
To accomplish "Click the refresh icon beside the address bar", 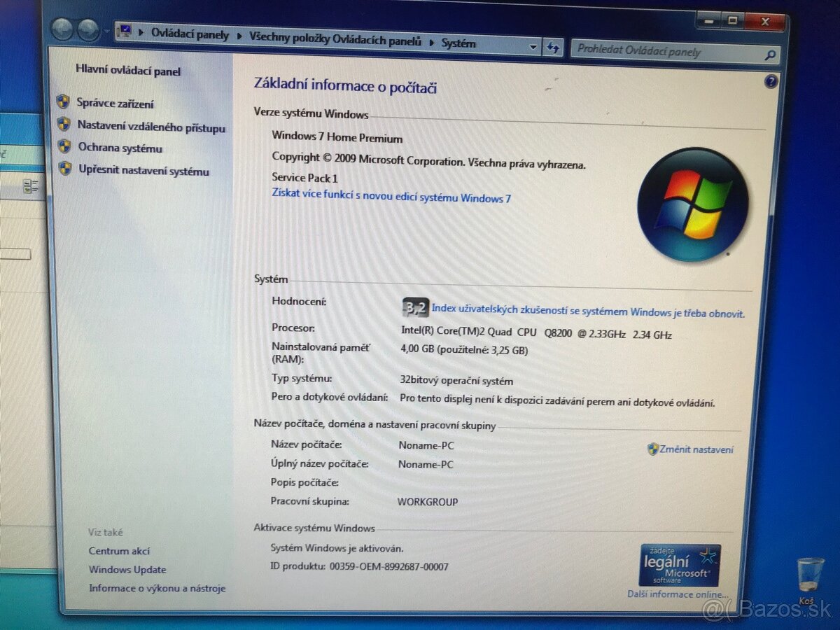I will click(x=554, y=46).
